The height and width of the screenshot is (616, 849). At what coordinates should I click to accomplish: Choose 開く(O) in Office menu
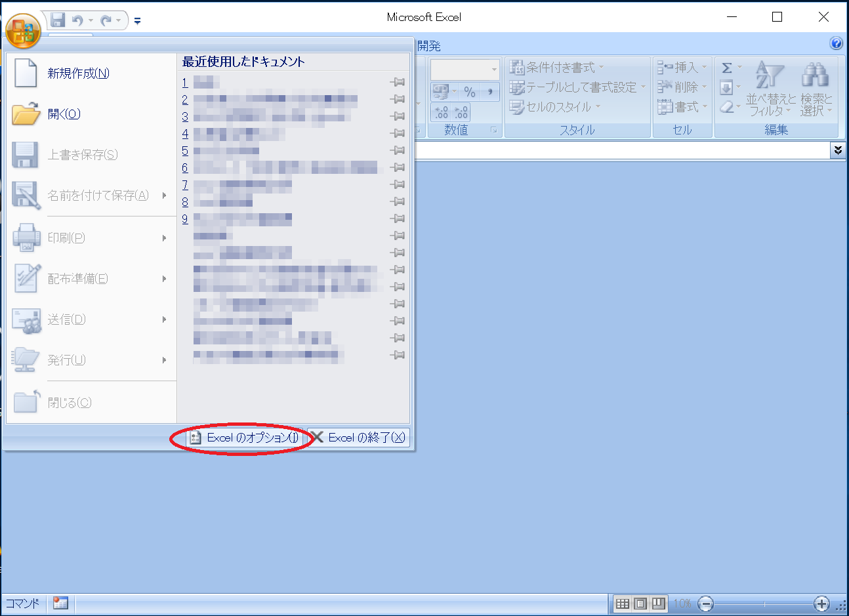[x=92, y=113]
